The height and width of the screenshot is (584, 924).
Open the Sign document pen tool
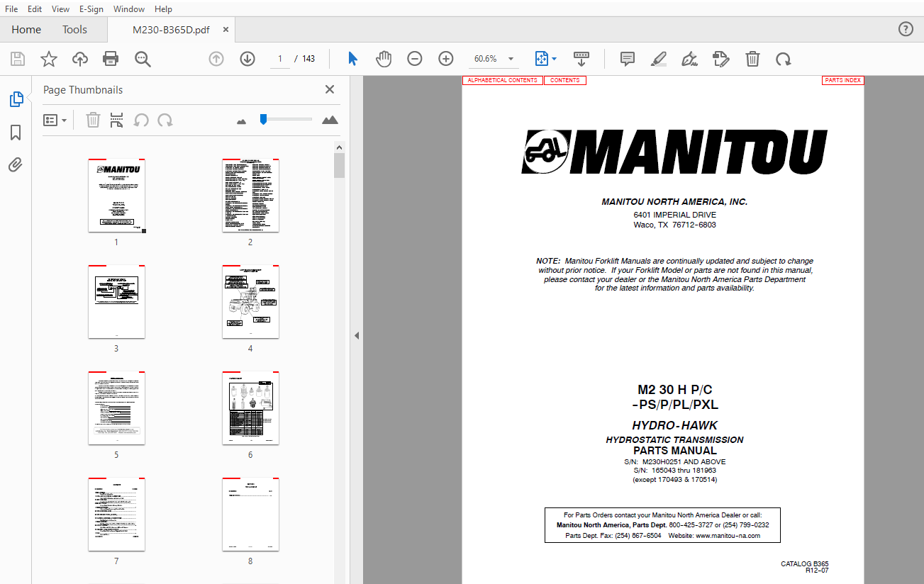coord(689,59)
